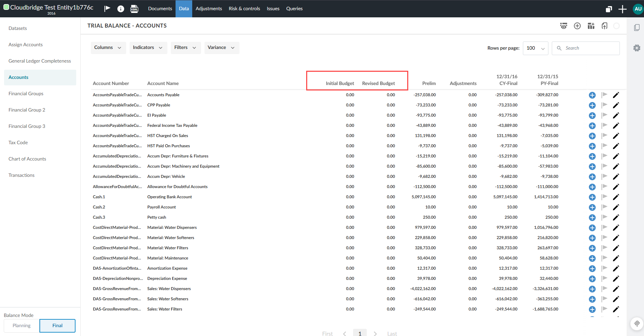This screenshot has height=336, width=644.
Task: Flag the Allowance for Doubtful Accounts row
Action: pyautogui.click(x=604, y=187)
